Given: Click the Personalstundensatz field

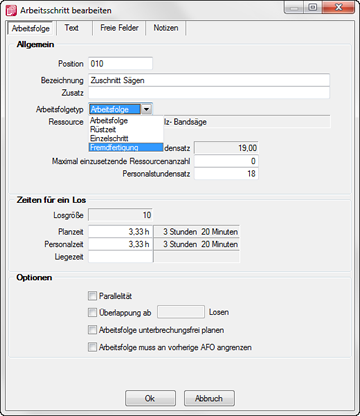Looking at the screenshot, I should pyautogui.click(x=226, y=174).
